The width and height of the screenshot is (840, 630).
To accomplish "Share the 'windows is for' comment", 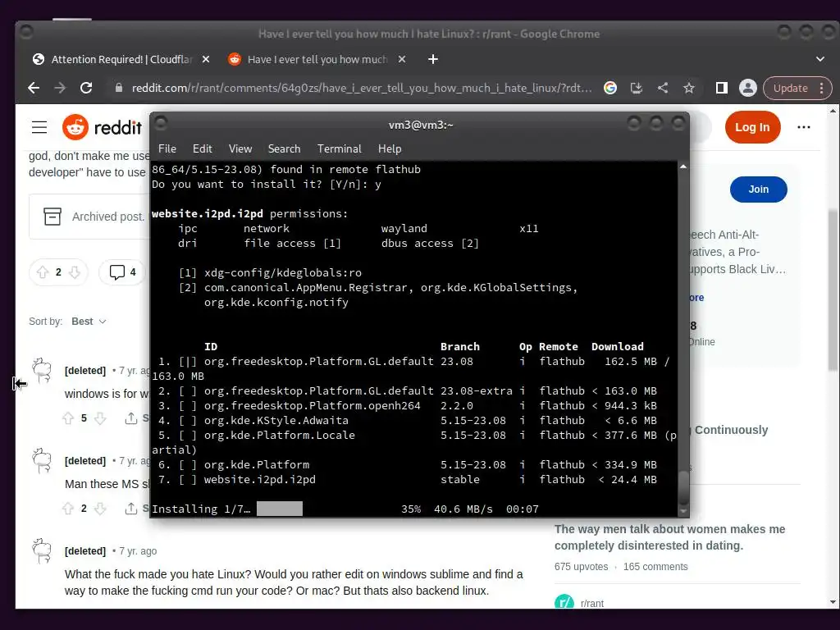I will click(136, 418).
